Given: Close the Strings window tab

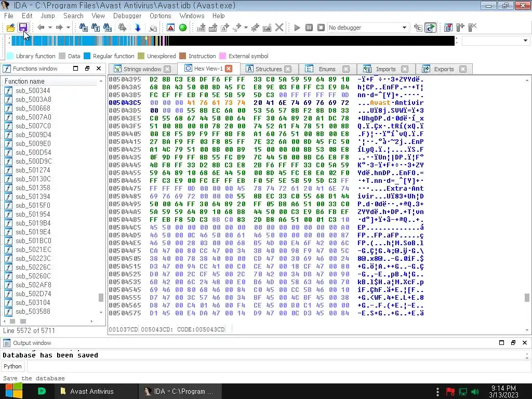Looking at the screenshot, I should click(167, 69).
